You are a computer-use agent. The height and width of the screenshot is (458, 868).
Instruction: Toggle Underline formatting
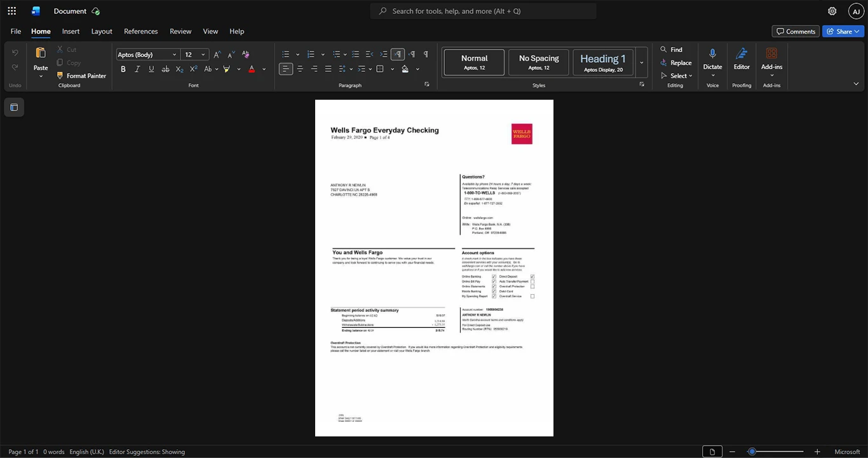pos(151,69)
